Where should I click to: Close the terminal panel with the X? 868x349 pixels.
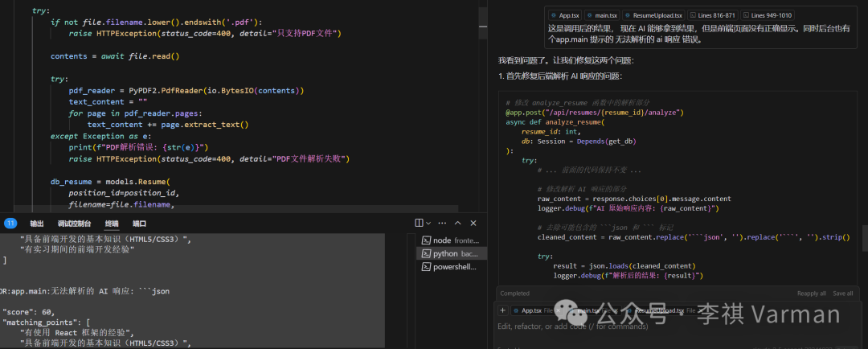coord(473,223)
